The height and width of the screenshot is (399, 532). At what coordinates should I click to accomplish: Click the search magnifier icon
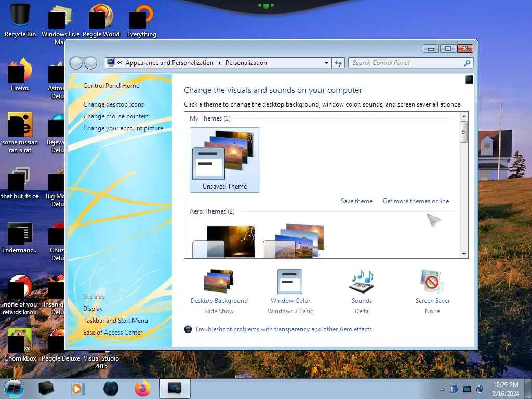point(467,63)
